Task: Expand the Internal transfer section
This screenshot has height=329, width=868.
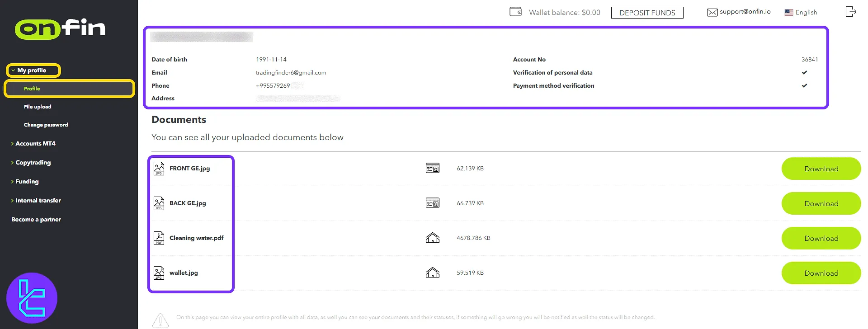Action: [x=36, y=201]
